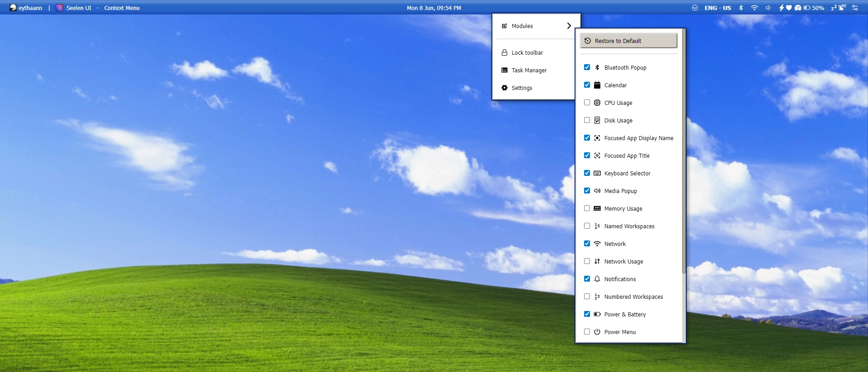Image resolution: width=868 pixels, height=372 pixels.
Task: Click the lightning bolt icon in toolbar
Action: [781, 8]
